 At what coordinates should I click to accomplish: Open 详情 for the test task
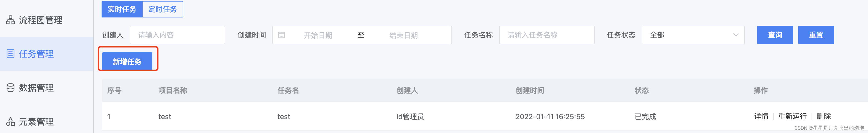click(x=761, y=117)
